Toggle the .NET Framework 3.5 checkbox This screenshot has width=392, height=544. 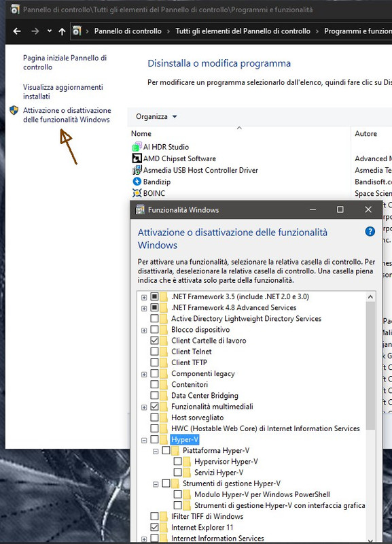pos(155,296)
